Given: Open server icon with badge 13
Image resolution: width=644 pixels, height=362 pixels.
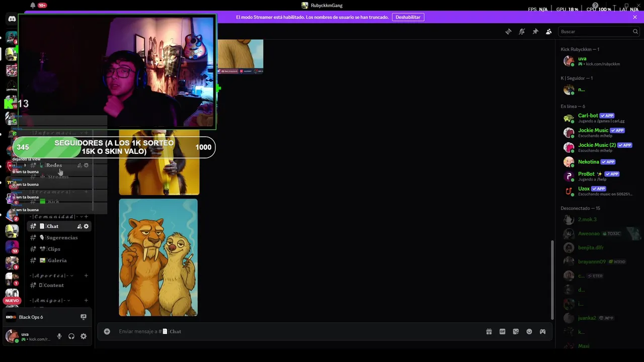Looking at the screenshot, I should [x=12, y=246].
